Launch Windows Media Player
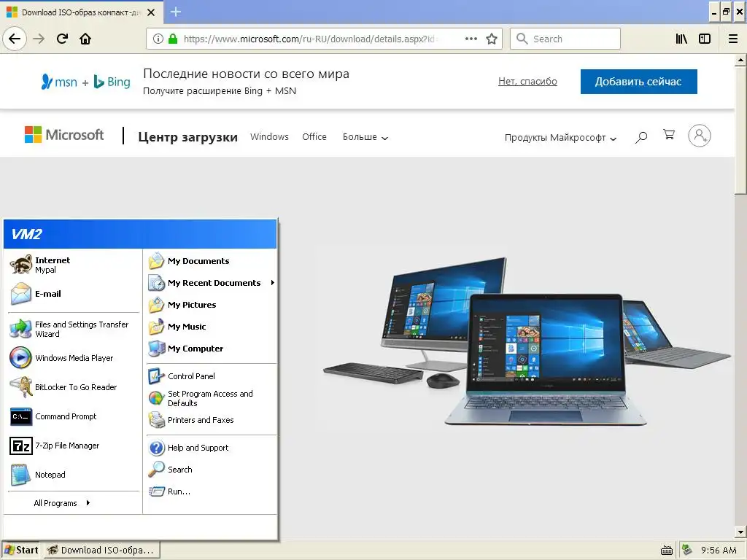 [x=73, y=358]
